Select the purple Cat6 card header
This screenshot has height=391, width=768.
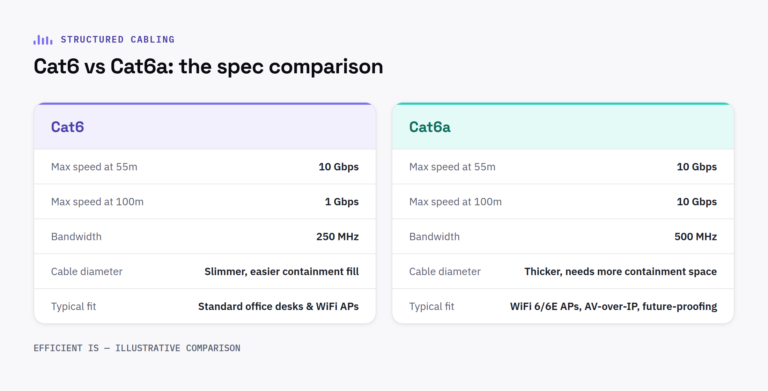[x=205, y=127]
